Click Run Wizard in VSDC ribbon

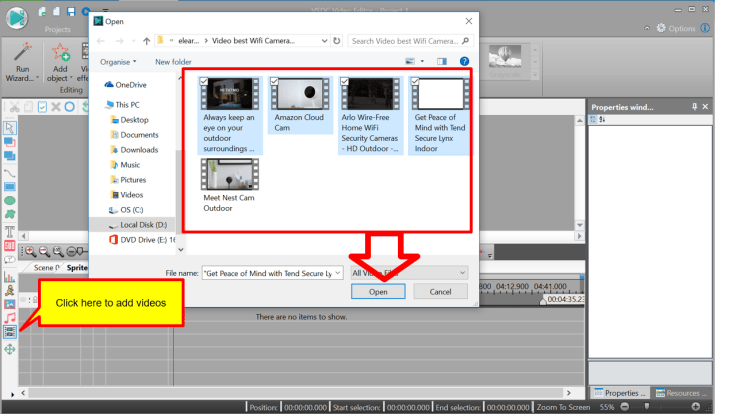[x=22, y=62]
